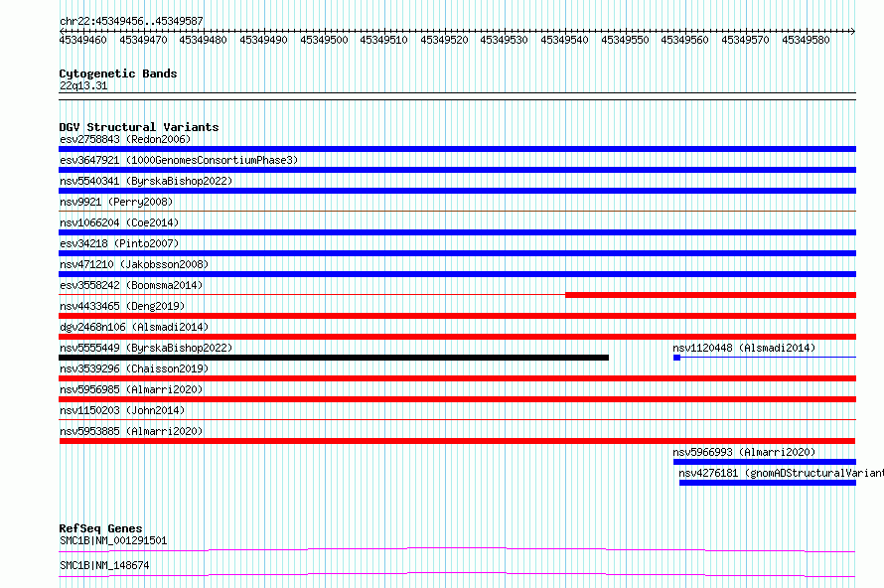Click ruler position 45349460
Screen dimensions: 884x588
point(82,40)
